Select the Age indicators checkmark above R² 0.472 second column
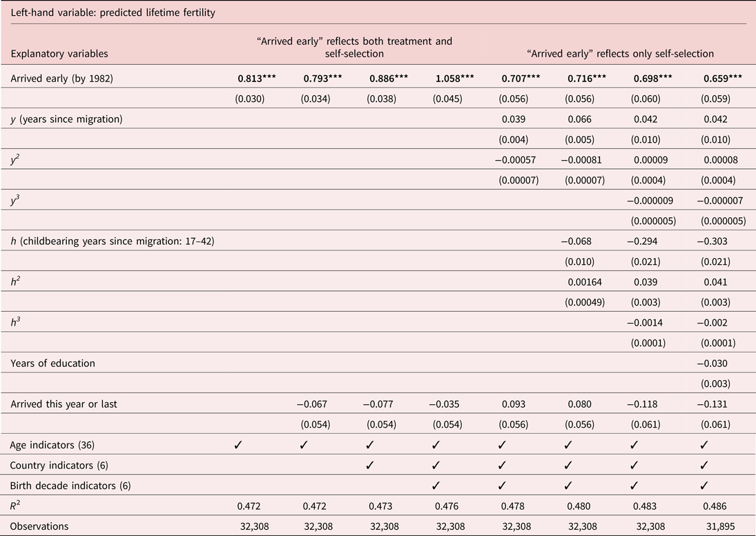Image resolution: width=756 pixels, height=536 pixels. coord(304,445)
